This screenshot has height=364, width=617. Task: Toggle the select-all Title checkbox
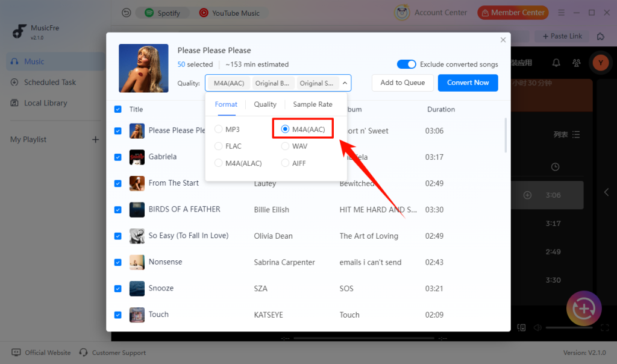[x=117, y=109]
